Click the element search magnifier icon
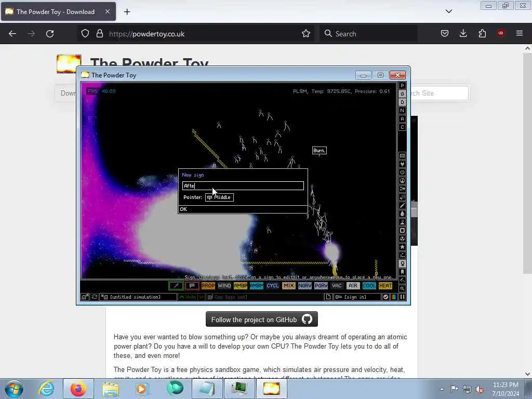This screenshot has height=399, width=532. (402, 289)
